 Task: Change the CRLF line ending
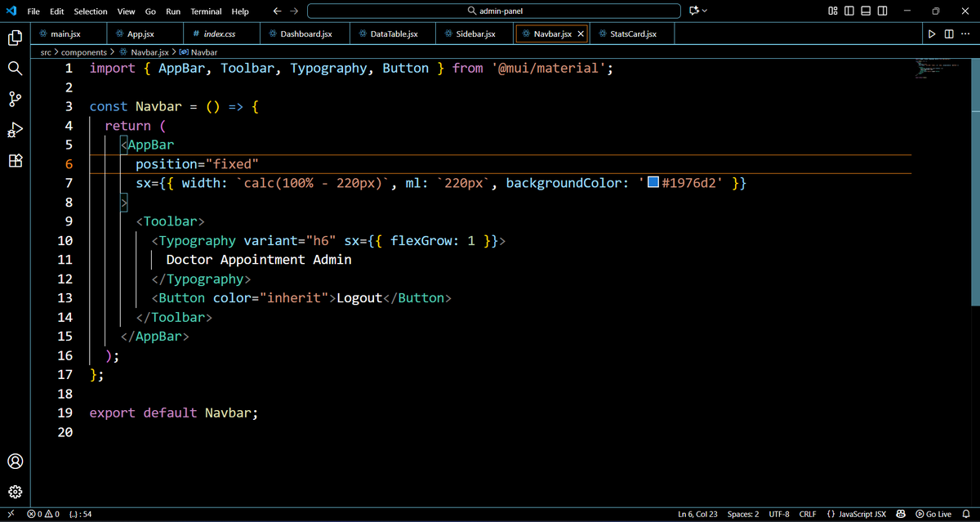pos(808,514)
